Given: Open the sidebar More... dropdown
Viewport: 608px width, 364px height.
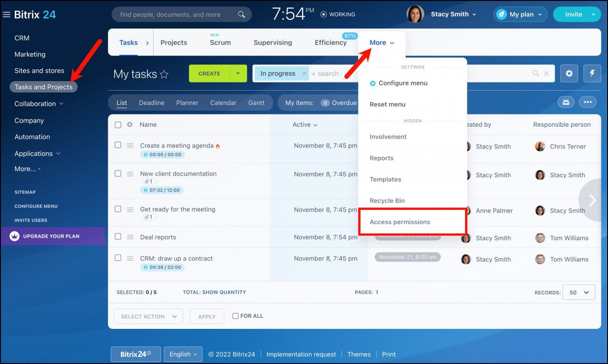Looking at the screenshot, I should [28, 169].
